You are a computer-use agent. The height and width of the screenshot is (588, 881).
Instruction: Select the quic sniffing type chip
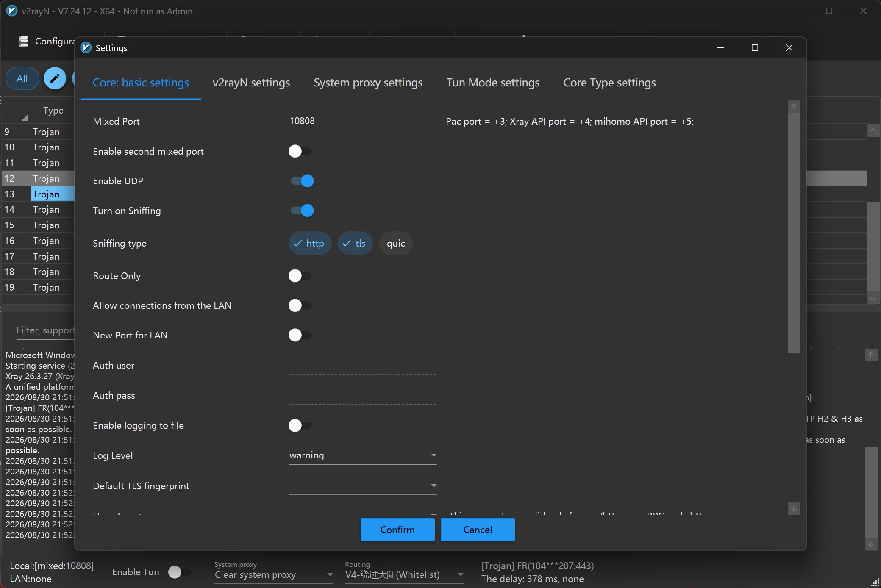(396, 243)
